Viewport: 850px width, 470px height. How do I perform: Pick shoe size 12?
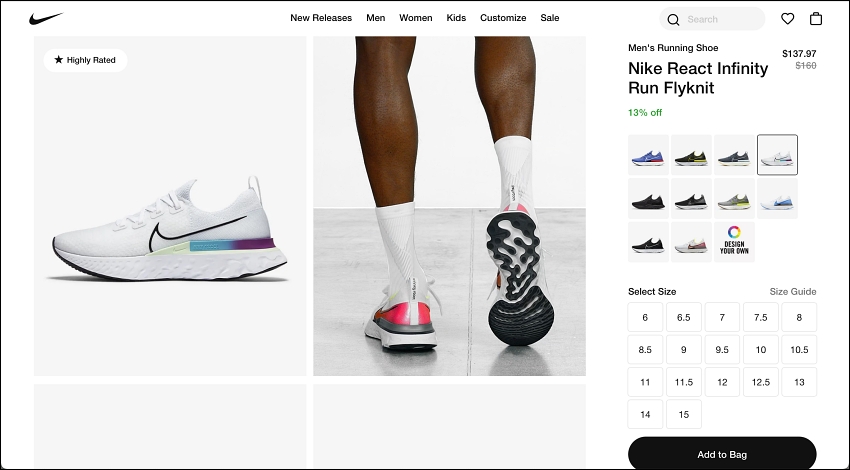(x=722, y=382)
